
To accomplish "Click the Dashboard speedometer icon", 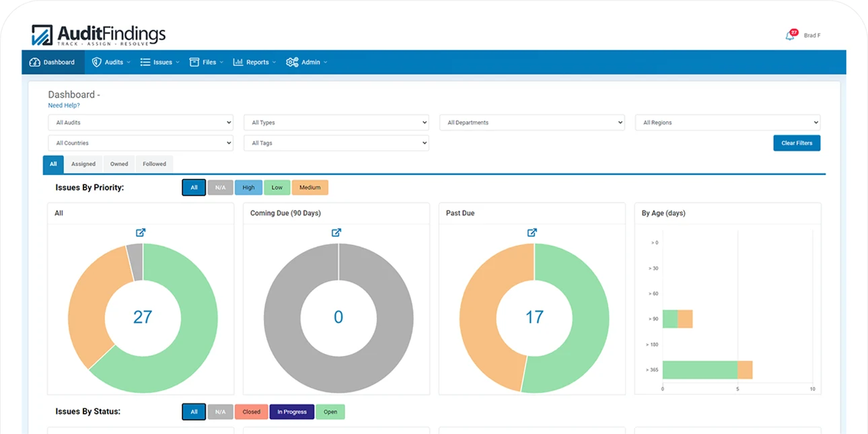I will click(35, 62).
